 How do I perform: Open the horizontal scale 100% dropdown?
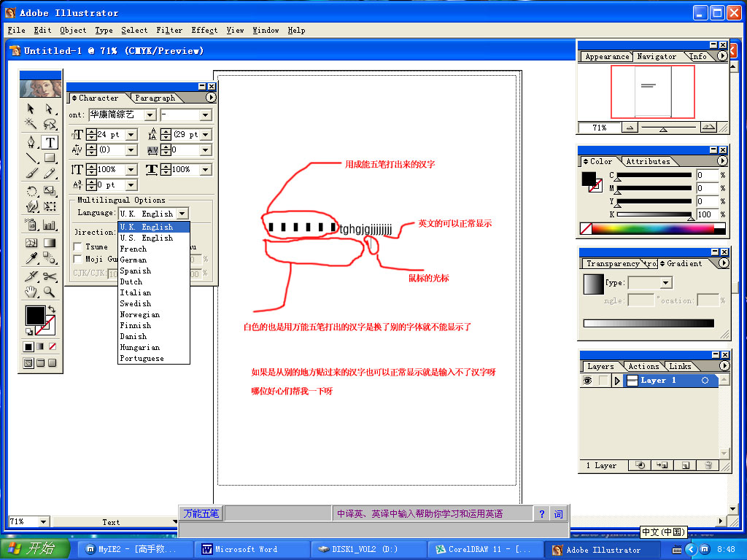pyautogui.click(x=205, y=169)
